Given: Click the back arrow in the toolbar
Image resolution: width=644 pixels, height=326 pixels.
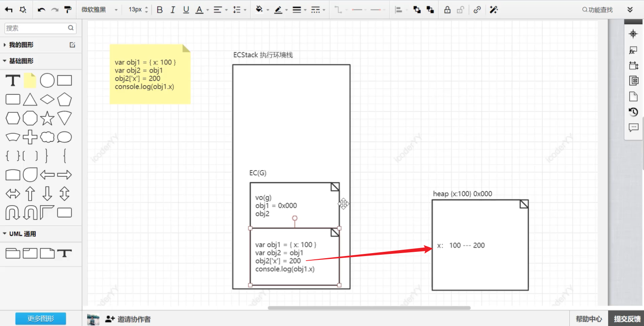Looking at the screenshot, I should 8,10.
